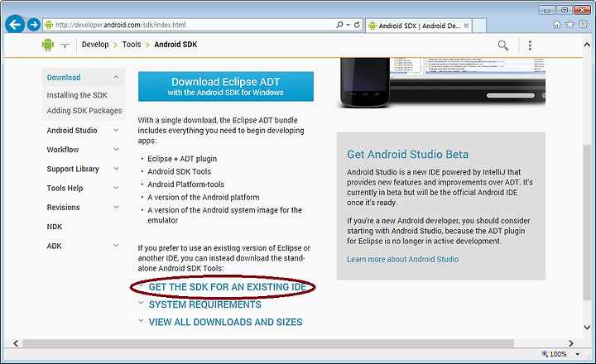Select the Android SDK | Android De... tab

pos(418,26)
